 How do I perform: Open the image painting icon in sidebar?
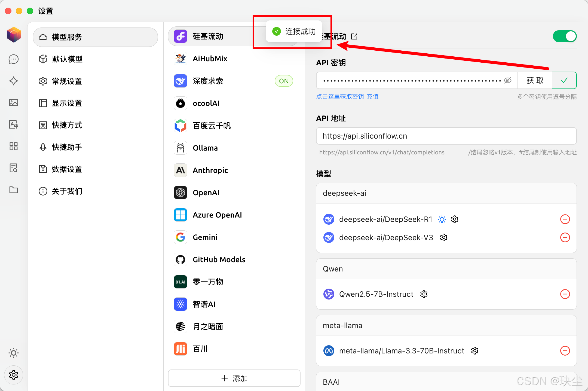click(14, 103)
